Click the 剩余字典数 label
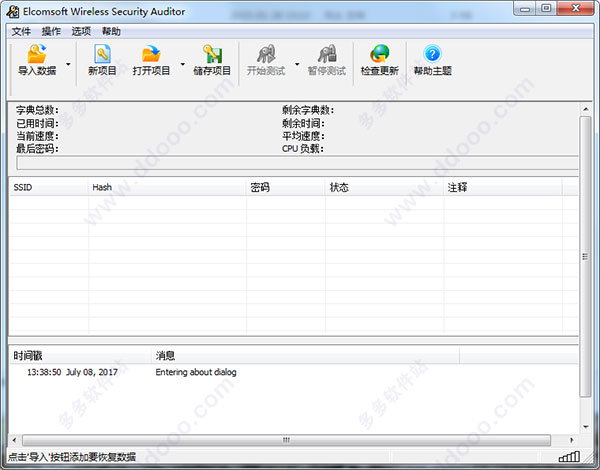 [x=308, y=110]
